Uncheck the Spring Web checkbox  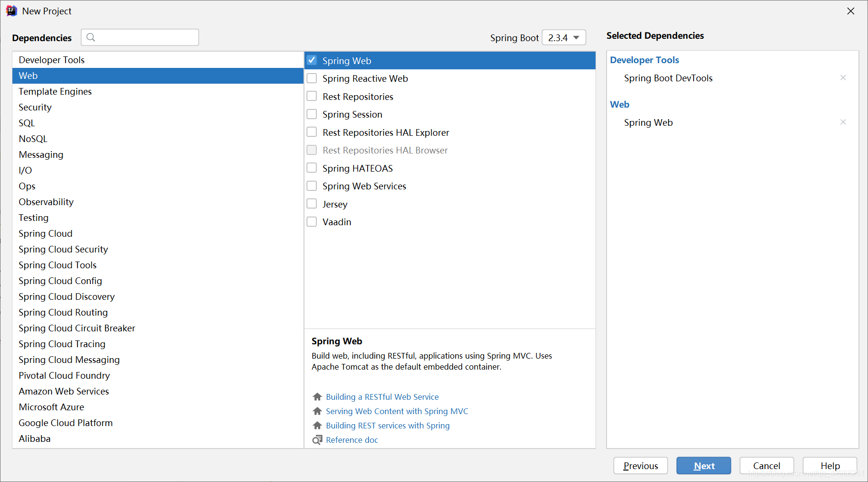(x=312, y=60)
